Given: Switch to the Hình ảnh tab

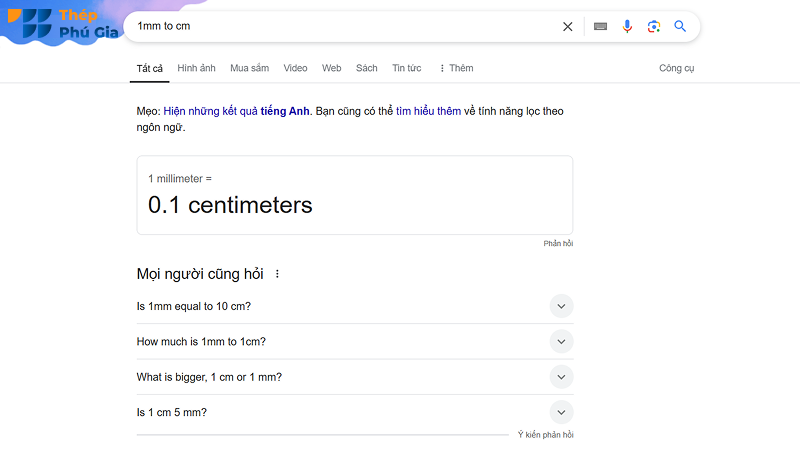Looking at the screenshot, I should (196, 68).
